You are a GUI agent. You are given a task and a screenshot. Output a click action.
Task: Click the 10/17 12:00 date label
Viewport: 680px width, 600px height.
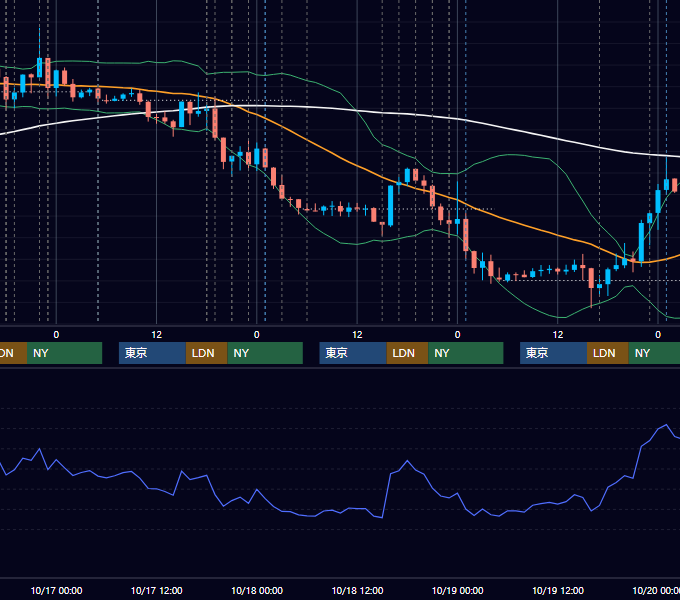tap(157, 590)
